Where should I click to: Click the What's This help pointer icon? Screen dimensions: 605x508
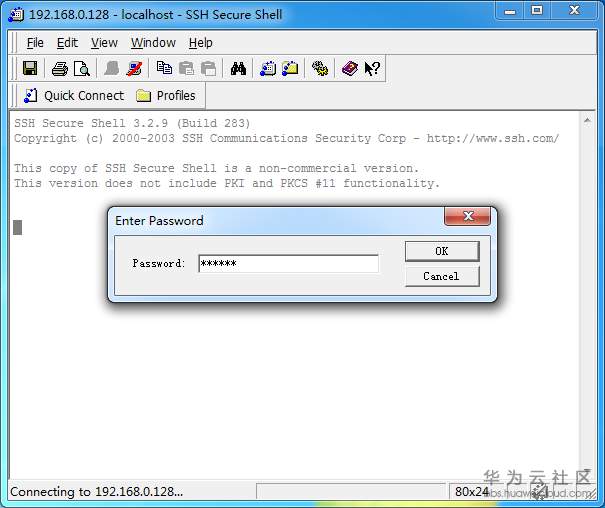coord(372,69)
